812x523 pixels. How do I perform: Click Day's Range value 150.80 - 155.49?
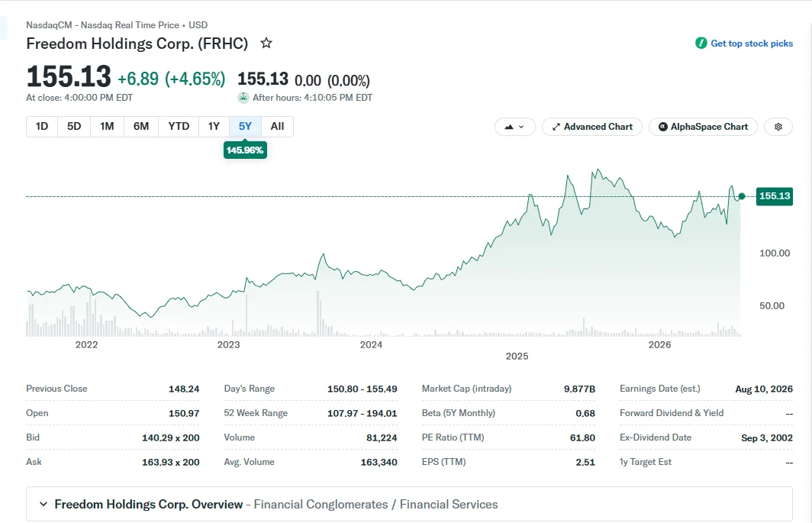click(362, 389)
